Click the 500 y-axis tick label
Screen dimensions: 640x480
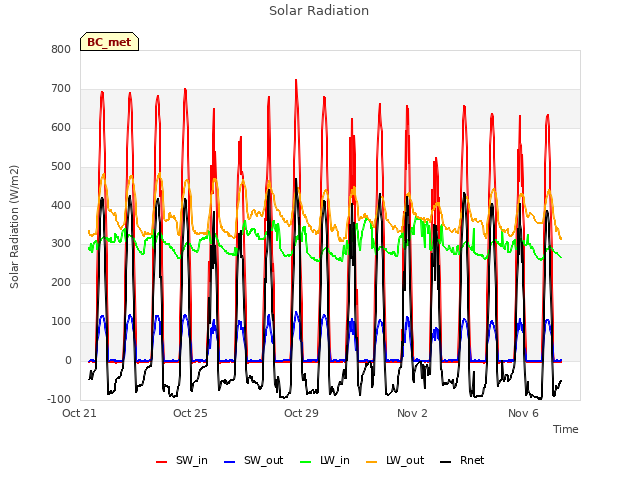coord(61,167)
